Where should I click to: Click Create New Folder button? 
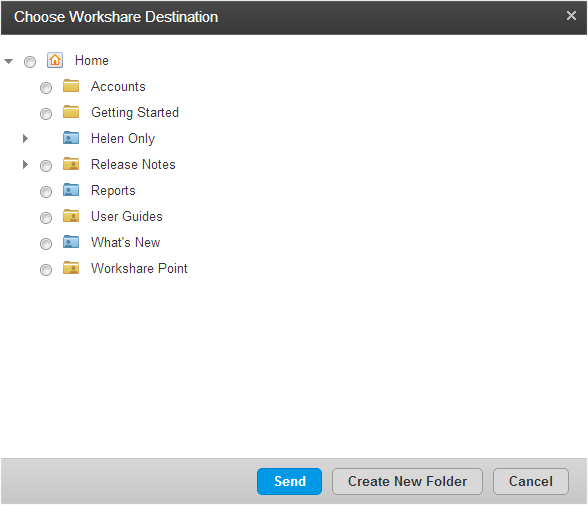[407, 481]
